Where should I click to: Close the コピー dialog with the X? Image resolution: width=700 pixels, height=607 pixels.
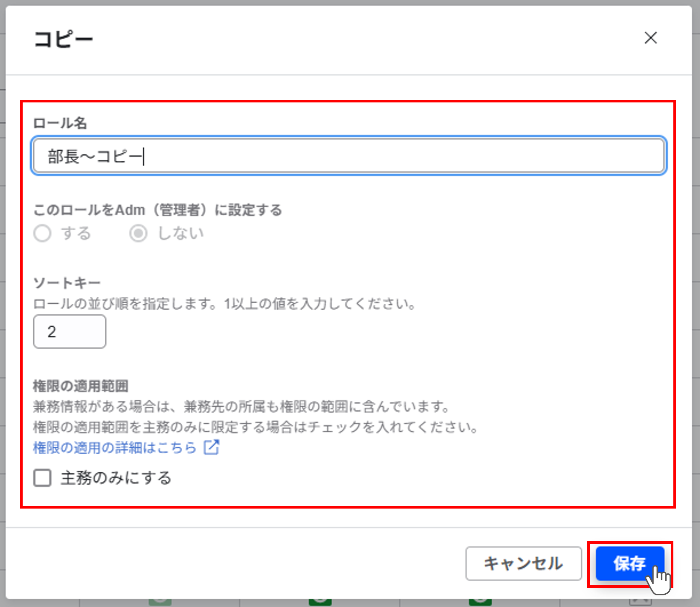click(651, 38)
